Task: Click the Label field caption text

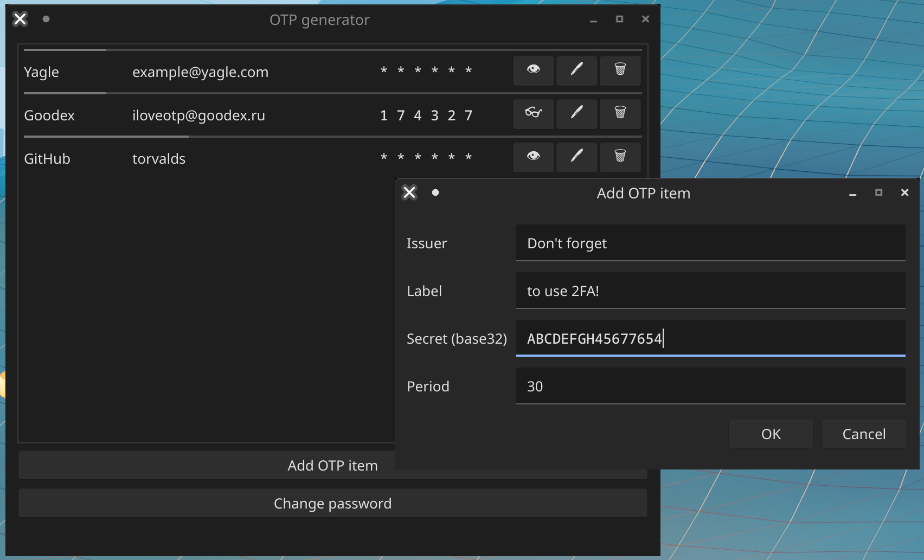Action: click(424, 291)
